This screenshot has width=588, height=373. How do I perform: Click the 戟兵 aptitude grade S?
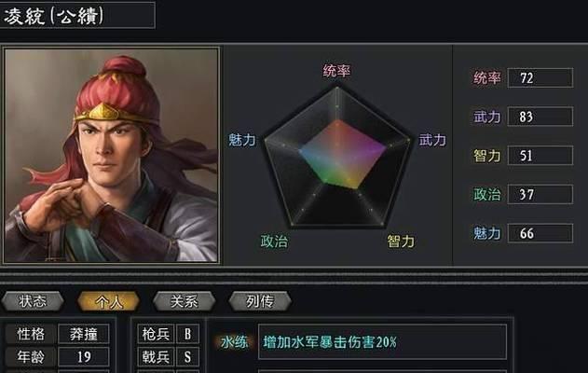point(187,357)
